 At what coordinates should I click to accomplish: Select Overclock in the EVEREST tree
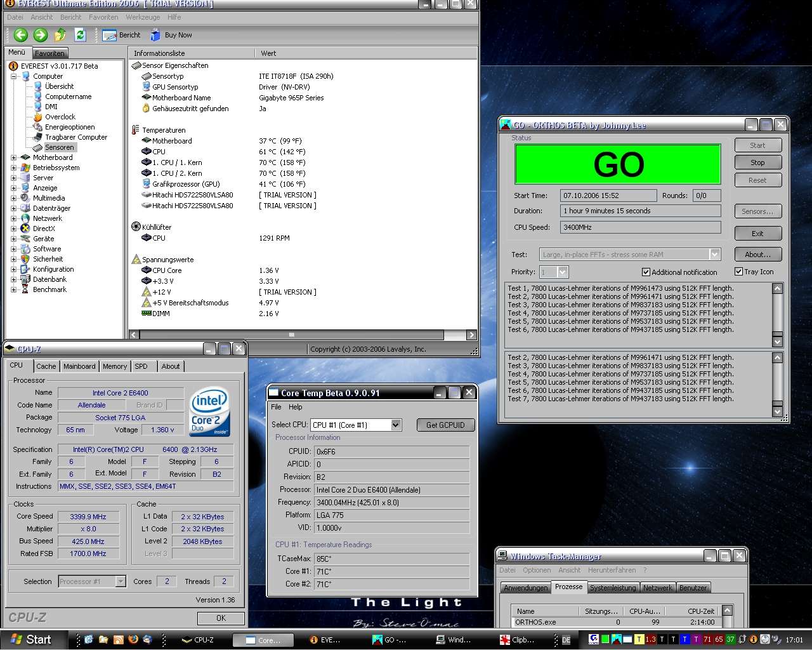pyautogui.click(x=60, y=117)
